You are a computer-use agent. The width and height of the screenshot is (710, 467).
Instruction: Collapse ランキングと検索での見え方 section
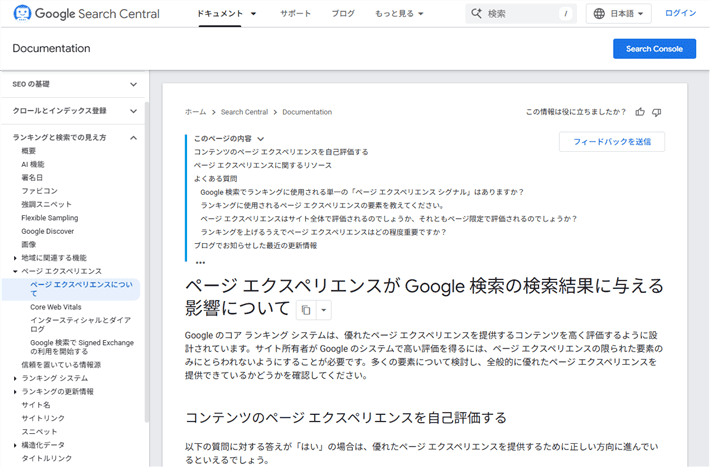133,138
